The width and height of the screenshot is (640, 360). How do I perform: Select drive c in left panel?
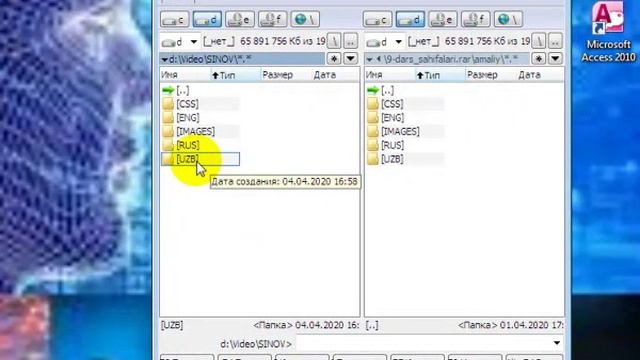pos(175,19)
